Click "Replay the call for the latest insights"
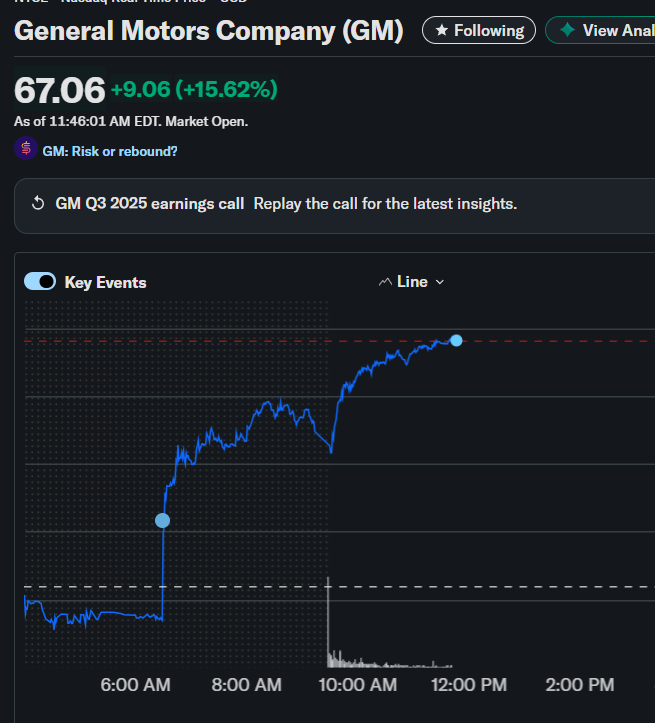 pyautogui.click(x=385, y=204)
